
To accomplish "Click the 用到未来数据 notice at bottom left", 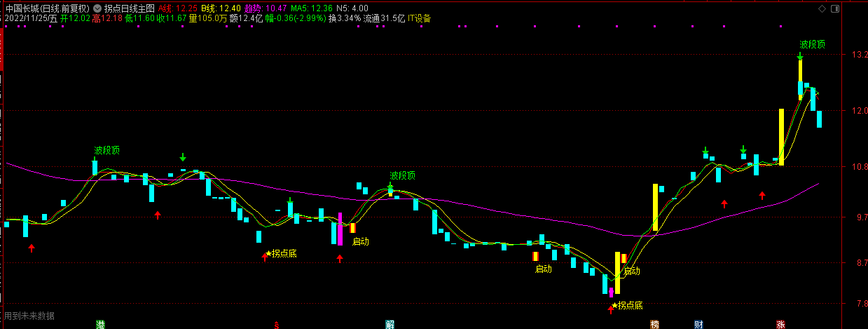I will tap(29, 316).
